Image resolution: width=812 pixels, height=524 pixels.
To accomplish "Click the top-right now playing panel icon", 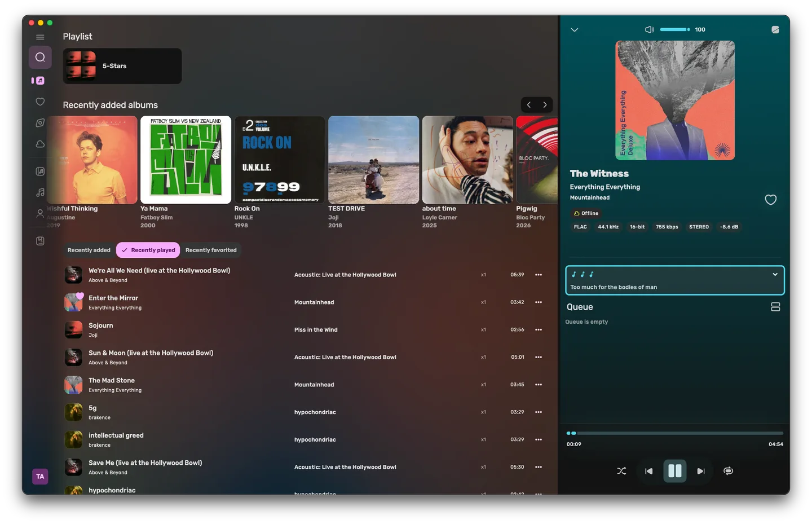I will coord(775,29).
